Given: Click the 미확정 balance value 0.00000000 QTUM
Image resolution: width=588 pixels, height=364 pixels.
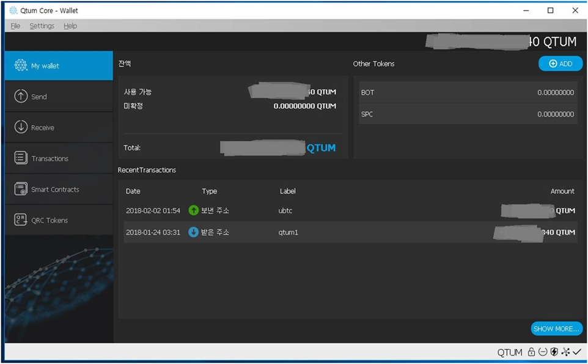Looking at the screenshot, I should [305, 106].
